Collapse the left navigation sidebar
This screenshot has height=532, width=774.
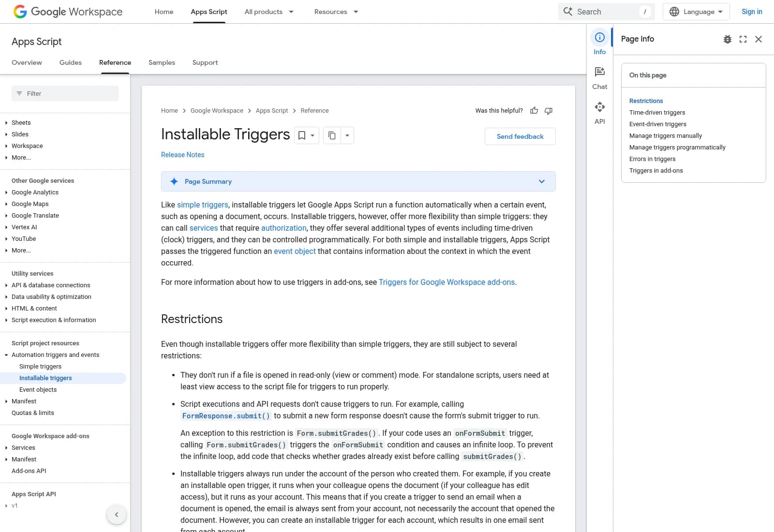117,515
